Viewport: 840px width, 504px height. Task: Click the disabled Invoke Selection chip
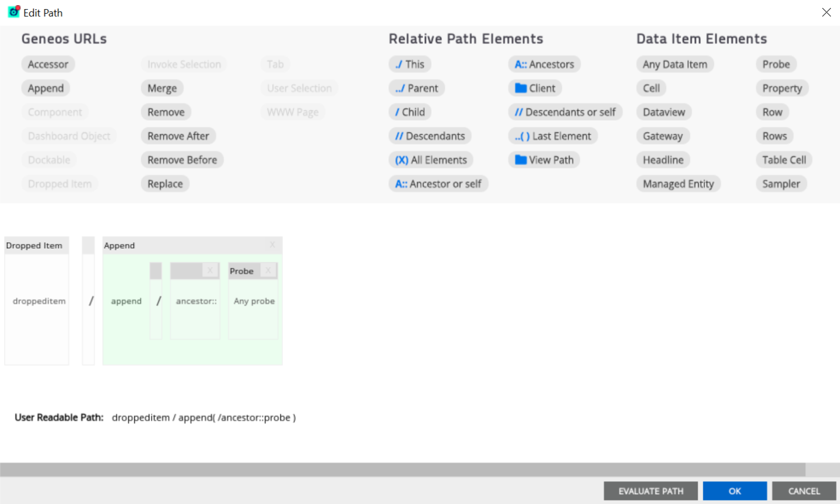tap(184, 65)
